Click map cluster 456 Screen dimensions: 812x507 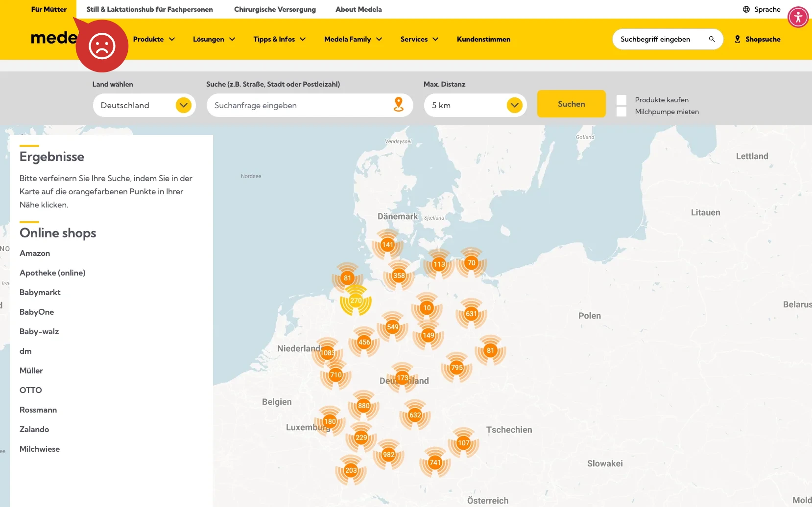click(364, 342)
